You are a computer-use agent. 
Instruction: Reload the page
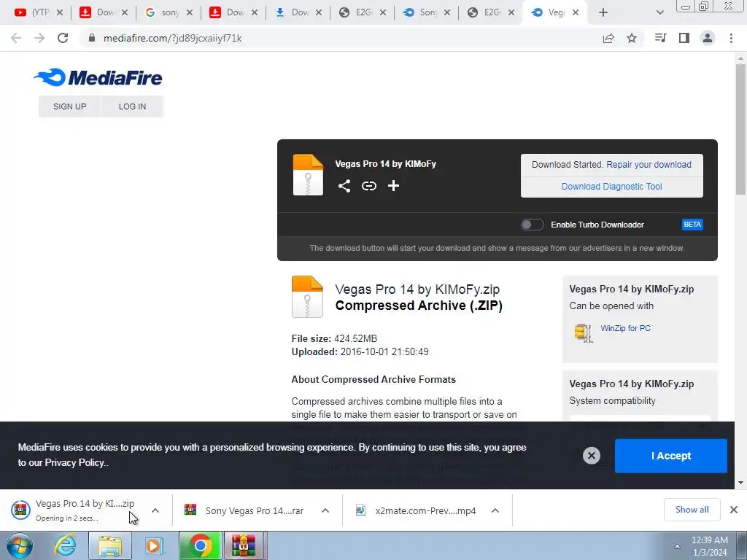tap(63, 38)
